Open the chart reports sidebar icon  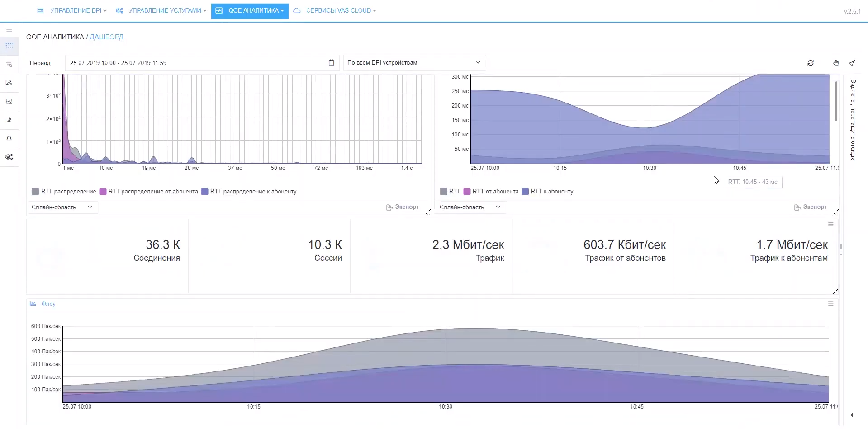point(9,83)
